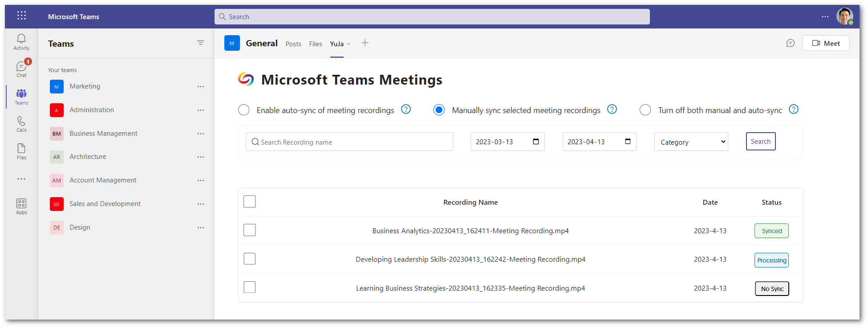The height and width of the screenshot is (328, 868).
Task: Click help icon for auto-sync option
Action: pyautogui.click(x=406, y=109)
